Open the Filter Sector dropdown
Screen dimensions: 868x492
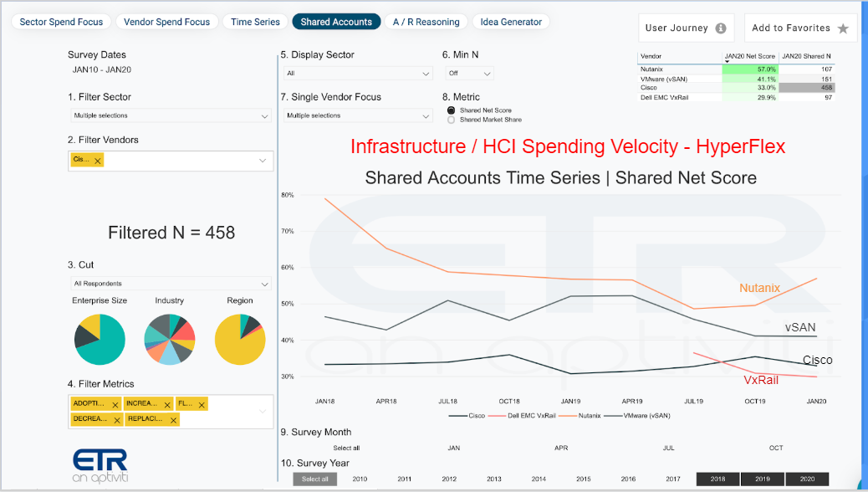pos(171,115)
